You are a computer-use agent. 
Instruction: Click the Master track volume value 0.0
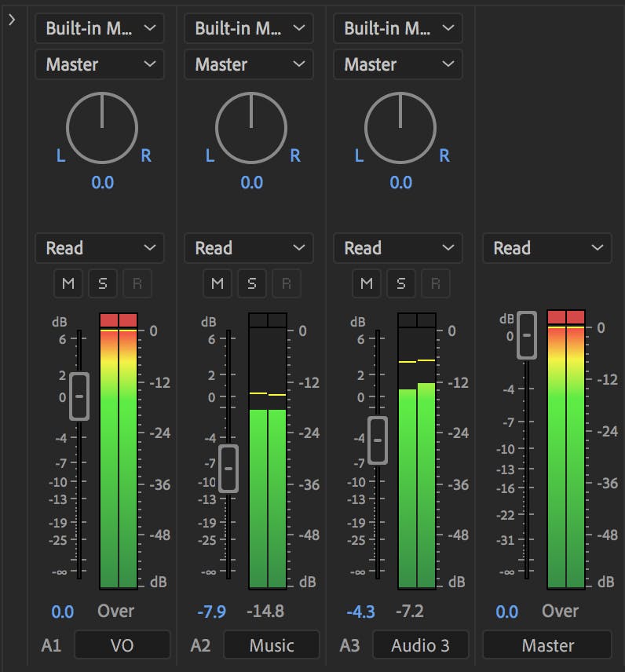tap(507, 612)
